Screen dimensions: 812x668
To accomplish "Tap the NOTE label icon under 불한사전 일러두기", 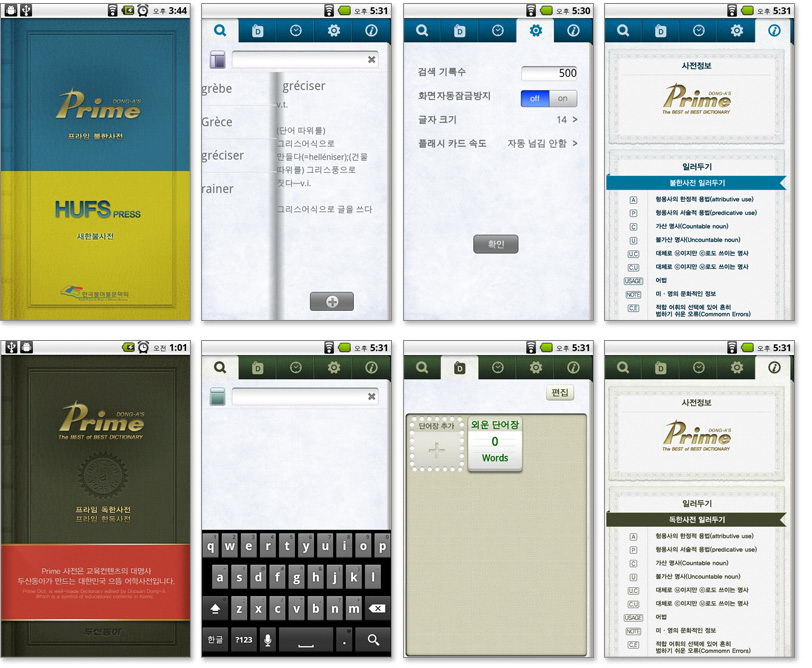I will pyautogui.click(x=633, y=294).
